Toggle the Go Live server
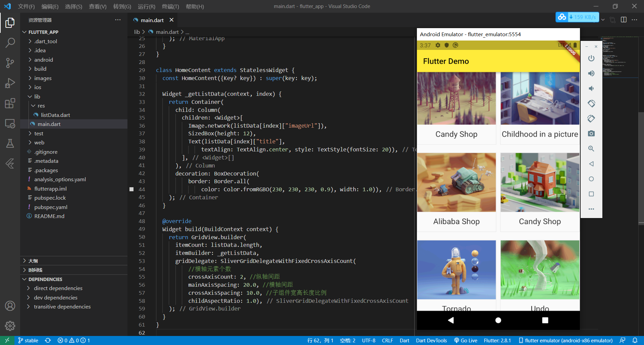 (x=466, y=340)
